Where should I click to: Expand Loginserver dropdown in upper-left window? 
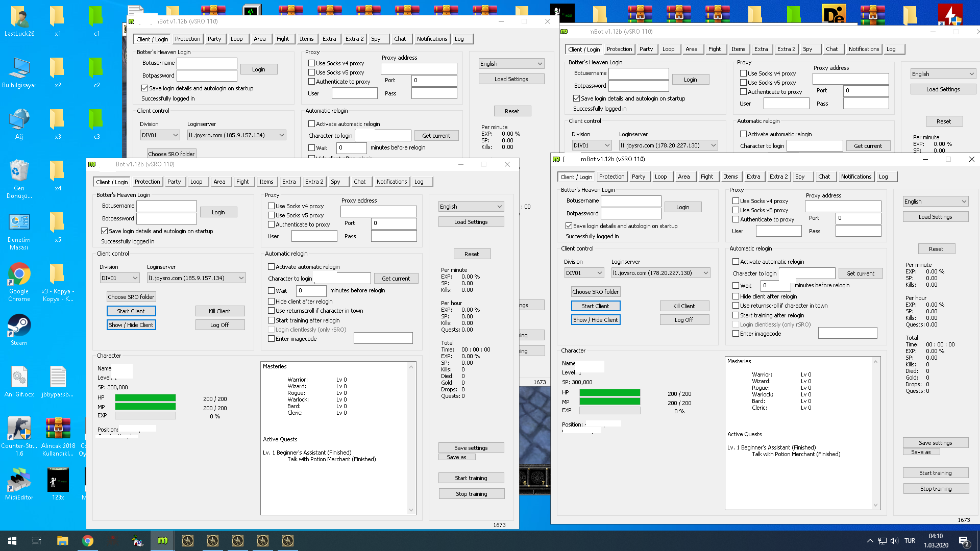237,135
